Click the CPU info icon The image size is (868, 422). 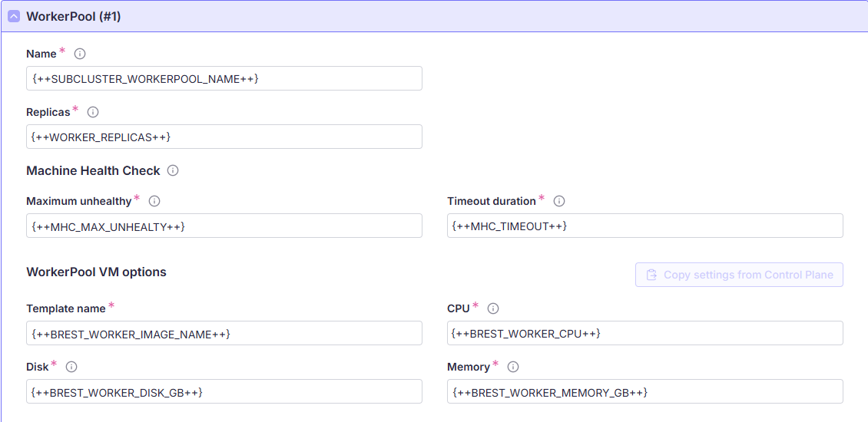click(x=493, y=308)
